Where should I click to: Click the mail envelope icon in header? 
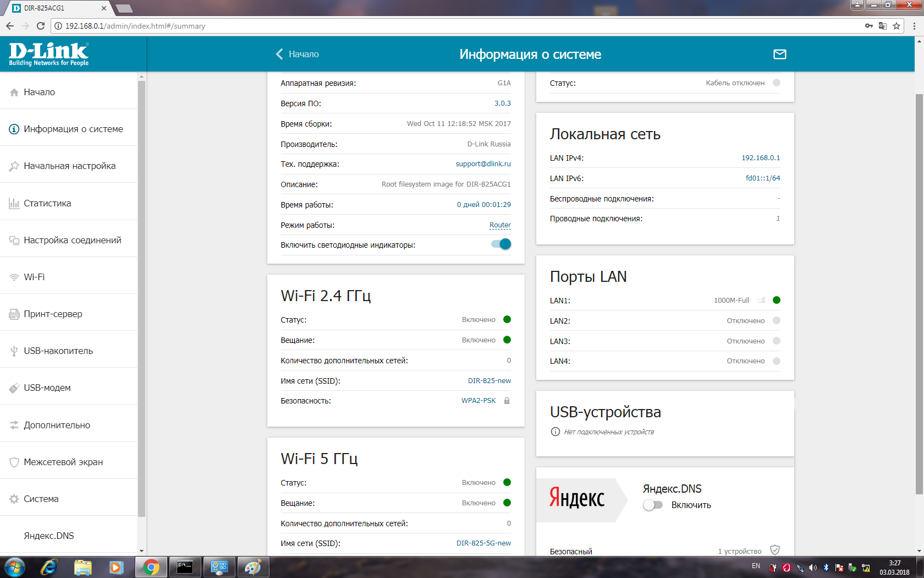click(x=779, y=54)
